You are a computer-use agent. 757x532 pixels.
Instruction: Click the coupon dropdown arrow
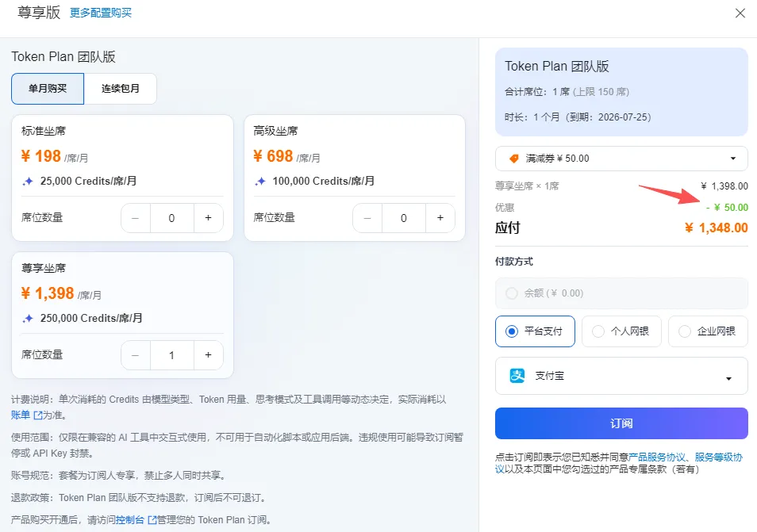pyautogui.click(x=733, y=159)
